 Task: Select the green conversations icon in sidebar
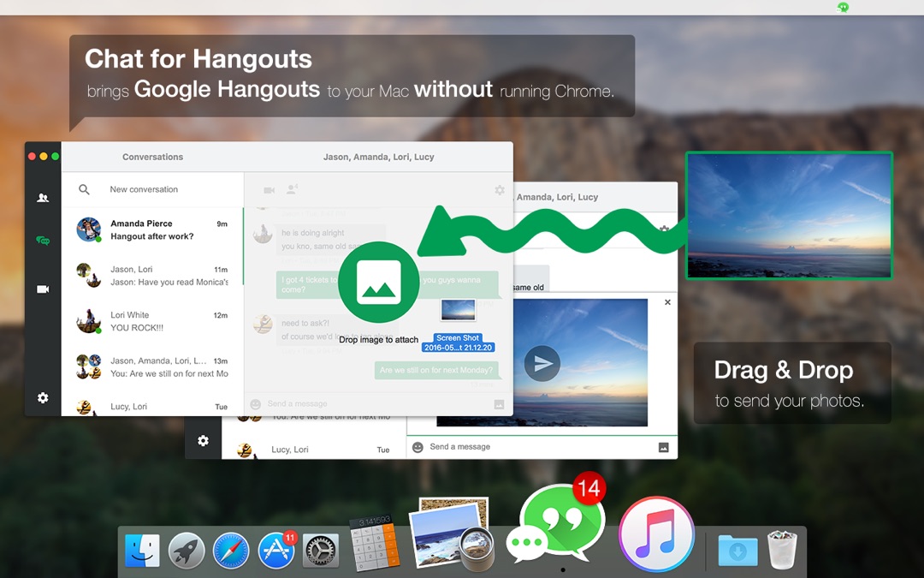point(43,240)
